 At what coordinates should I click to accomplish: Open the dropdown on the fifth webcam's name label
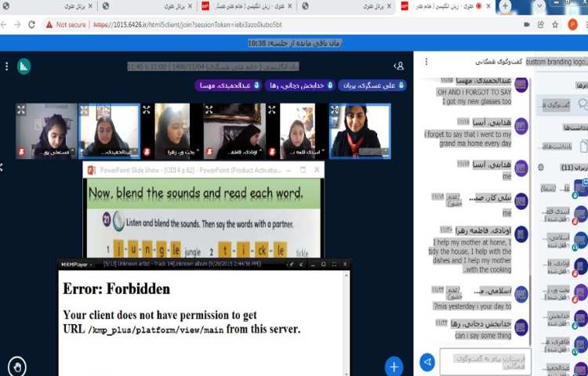pos(324,152)
